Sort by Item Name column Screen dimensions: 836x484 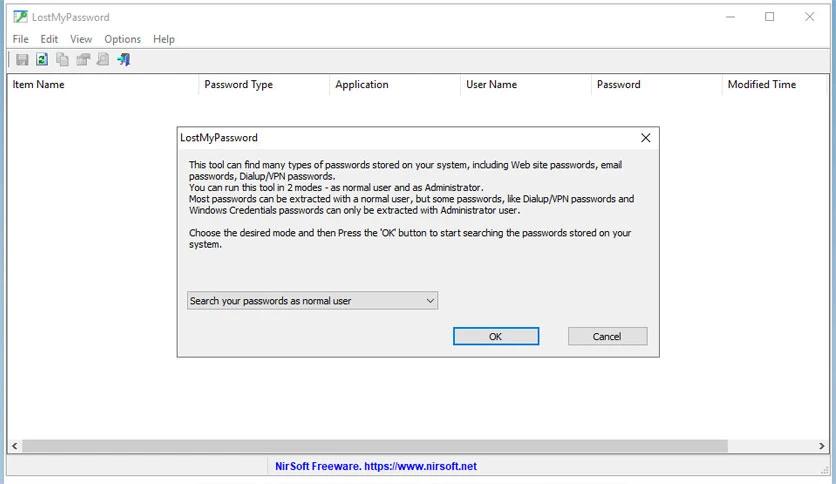coord(103,84)
